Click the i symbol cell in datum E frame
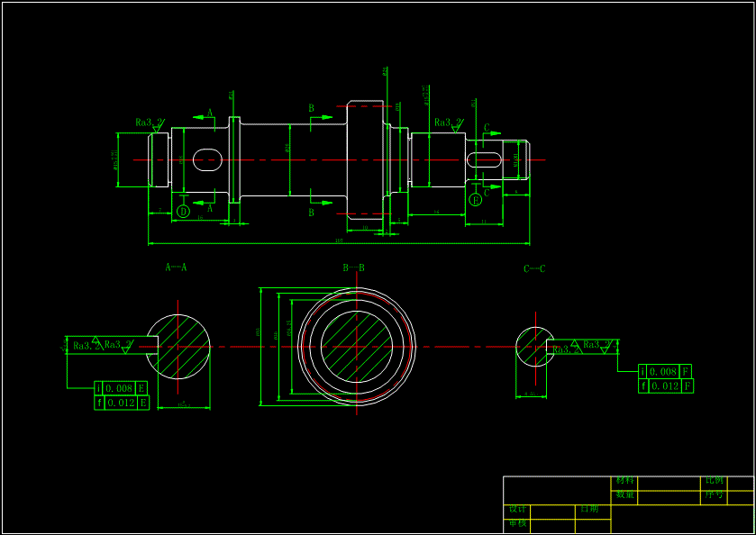Image resolution: width=756 pixels, height=535 pixels. pos(98,388)
